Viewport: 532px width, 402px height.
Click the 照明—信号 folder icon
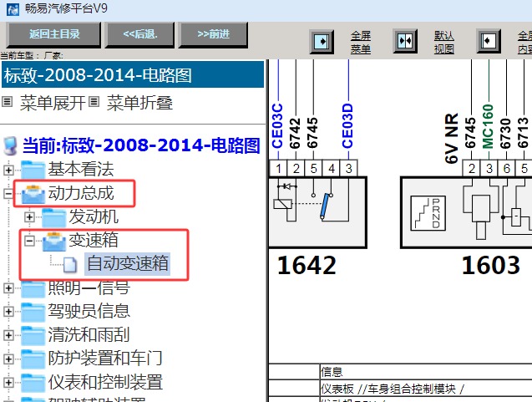point(33,288)
